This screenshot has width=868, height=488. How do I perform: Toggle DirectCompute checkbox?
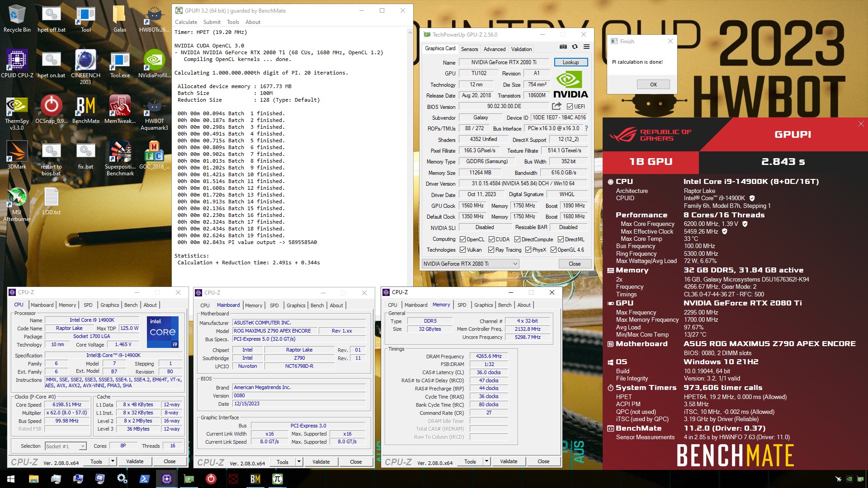(517, 239)
